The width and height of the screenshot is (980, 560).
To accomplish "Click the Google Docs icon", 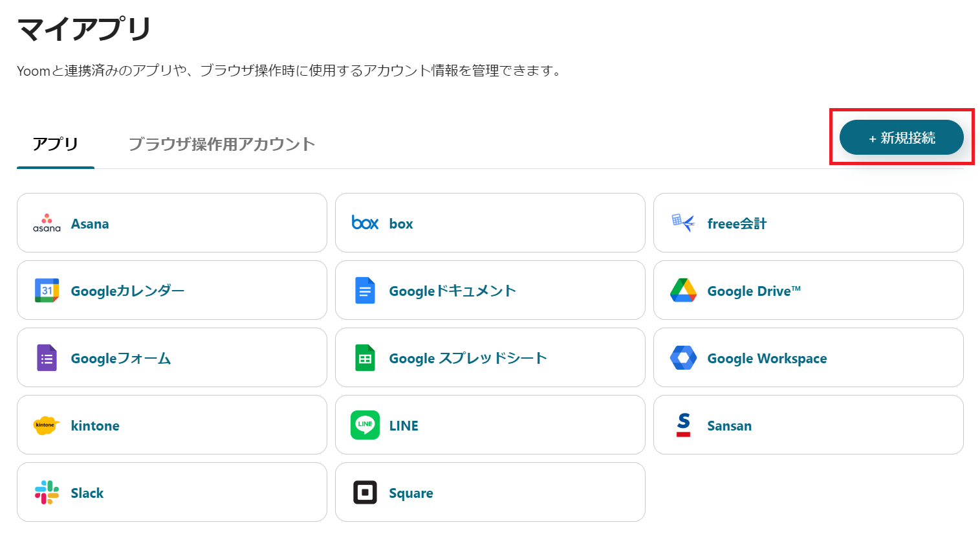I will [x=365, y=291].
